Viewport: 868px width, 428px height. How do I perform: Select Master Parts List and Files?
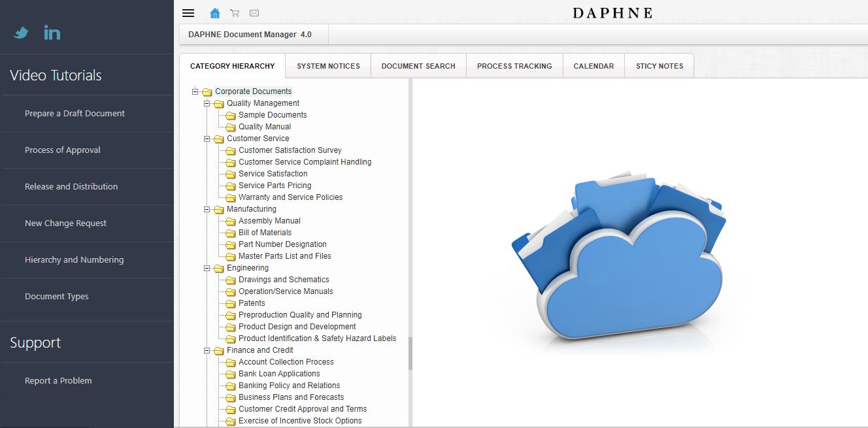(285, 256)
